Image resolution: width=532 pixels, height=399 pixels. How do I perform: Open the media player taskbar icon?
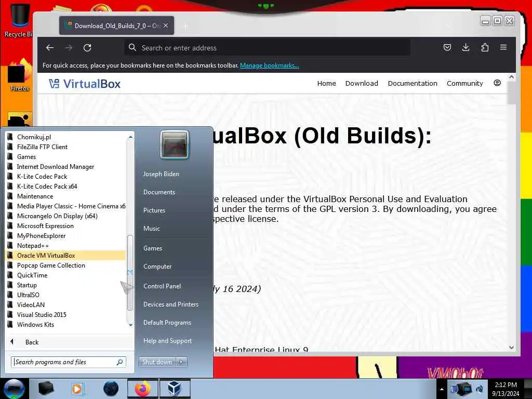(77, 389)
